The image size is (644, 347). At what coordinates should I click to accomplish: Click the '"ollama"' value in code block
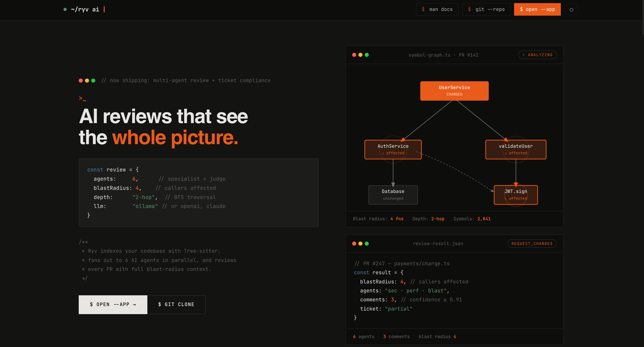pos(145,206)
